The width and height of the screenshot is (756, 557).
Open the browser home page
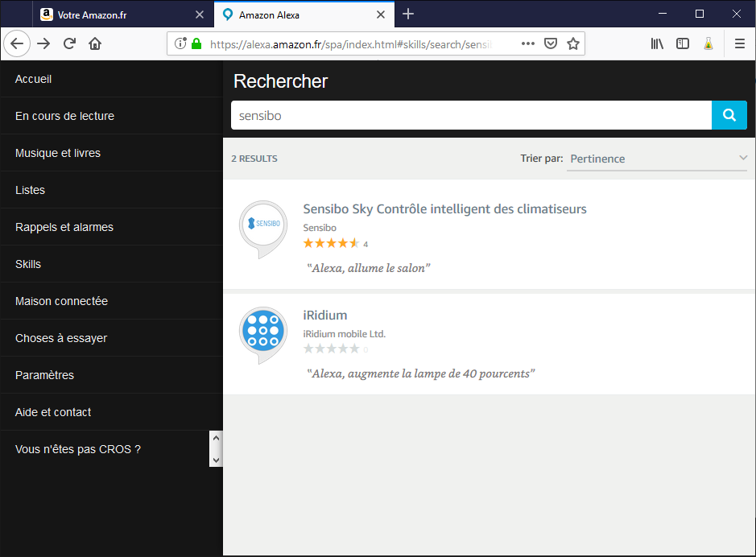(x=95, y=43)
